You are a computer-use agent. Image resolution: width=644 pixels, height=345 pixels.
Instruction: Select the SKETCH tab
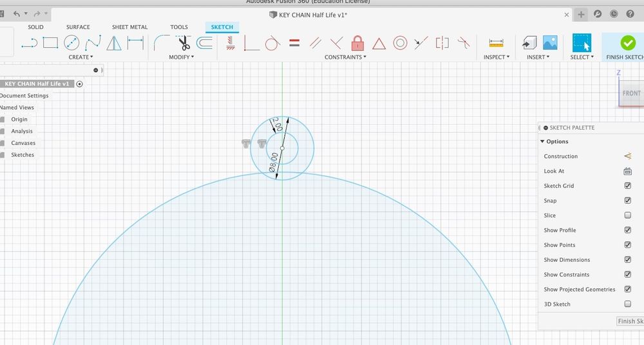[x=222, y=27]
